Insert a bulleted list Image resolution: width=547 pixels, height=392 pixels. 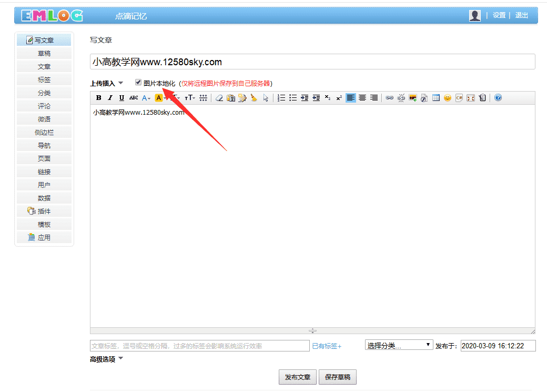click(x=292, y=98)
